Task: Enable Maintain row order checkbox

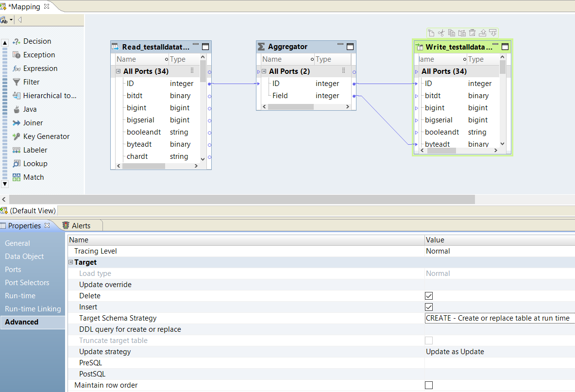Action: (428, 385)
